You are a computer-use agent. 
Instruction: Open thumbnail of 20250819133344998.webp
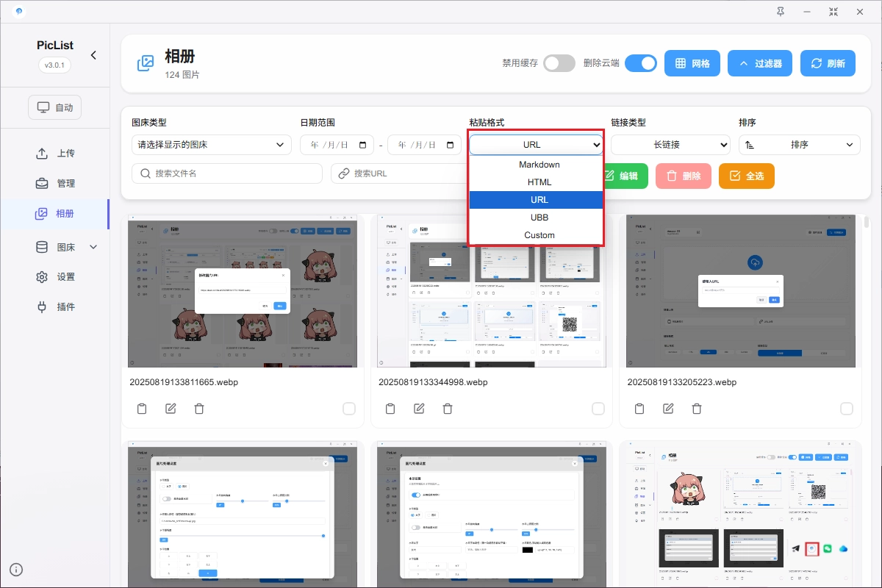click(x=491, y=291)
